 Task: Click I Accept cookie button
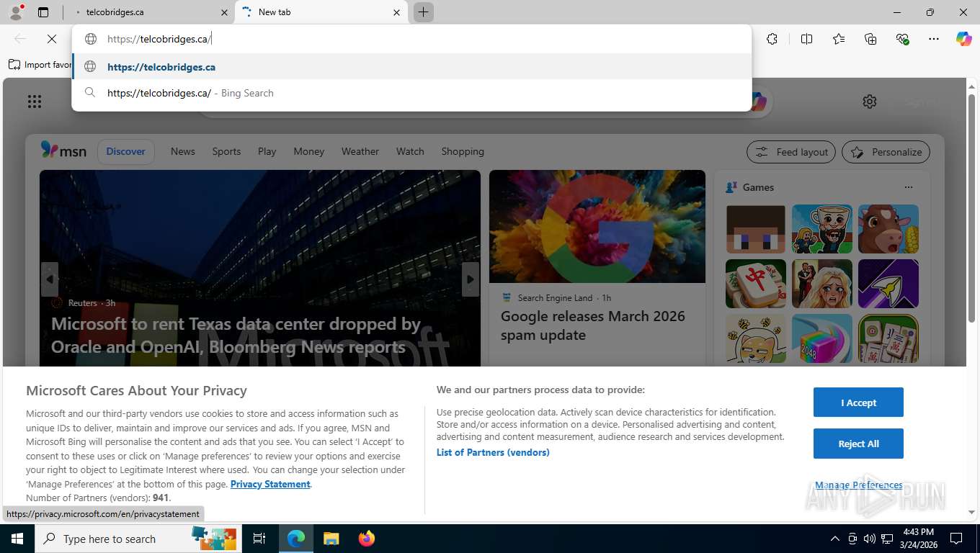tap(858, 403)
